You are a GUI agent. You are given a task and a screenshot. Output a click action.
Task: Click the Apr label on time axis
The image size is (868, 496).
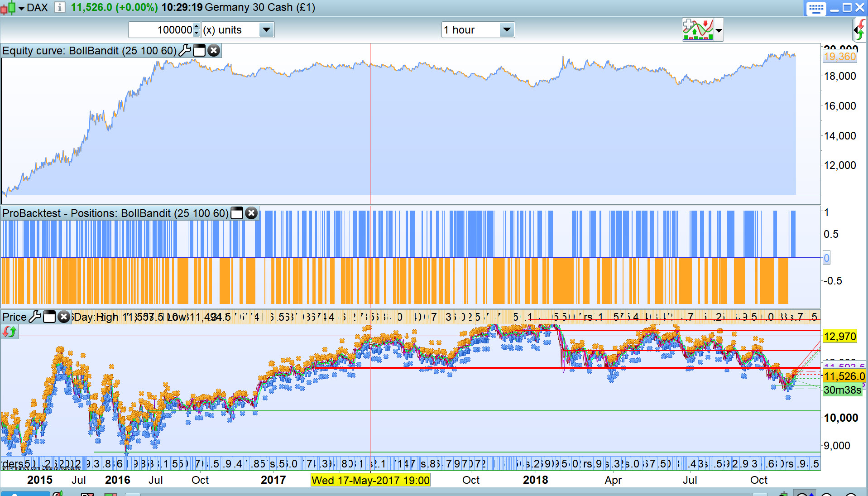pyautogui.click(x=613, y=480)
